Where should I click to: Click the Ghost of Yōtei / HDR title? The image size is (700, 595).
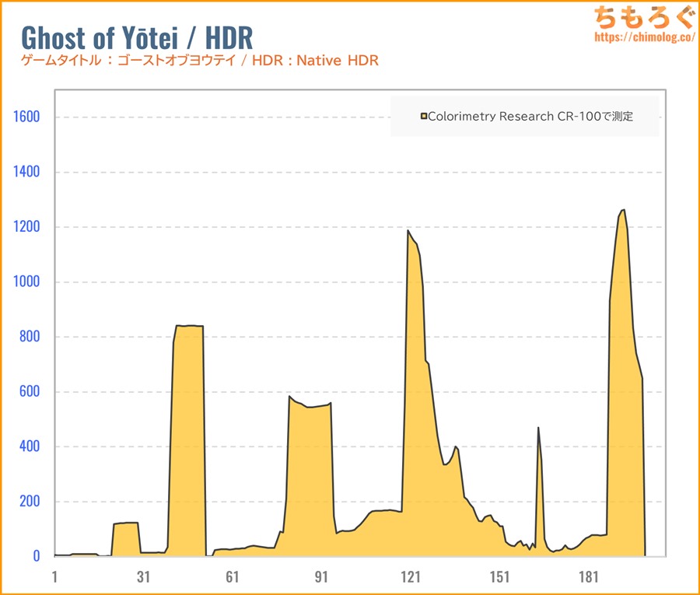[136, 37]
